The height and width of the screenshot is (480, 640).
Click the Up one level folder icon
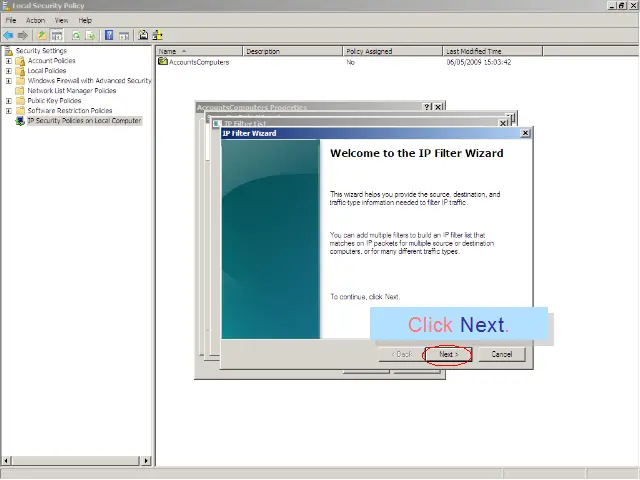42,35
